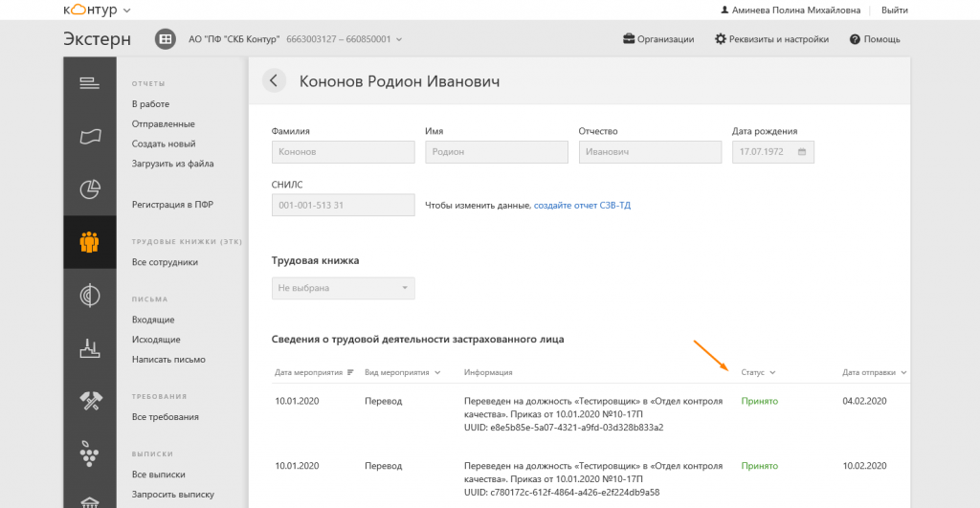
Task: Open Входящие letters
Action: pyautogui.click(x=153, y=320)
